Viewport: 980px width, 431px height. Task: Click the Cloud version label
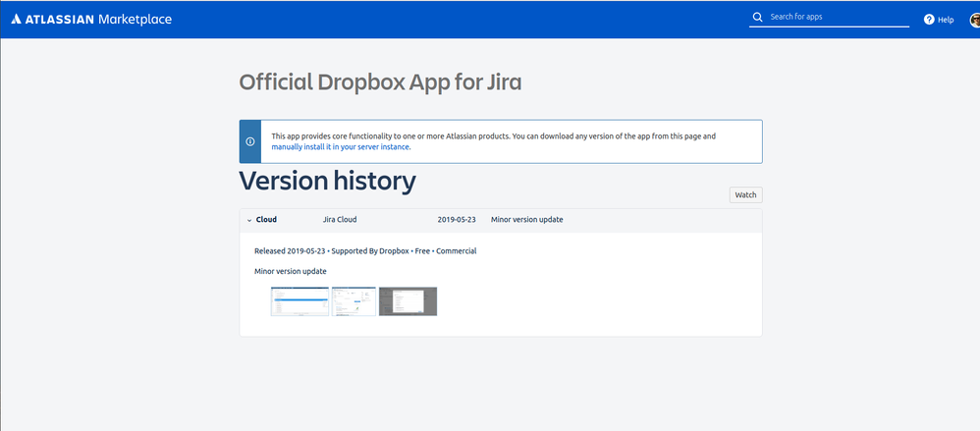click(266, 220)
